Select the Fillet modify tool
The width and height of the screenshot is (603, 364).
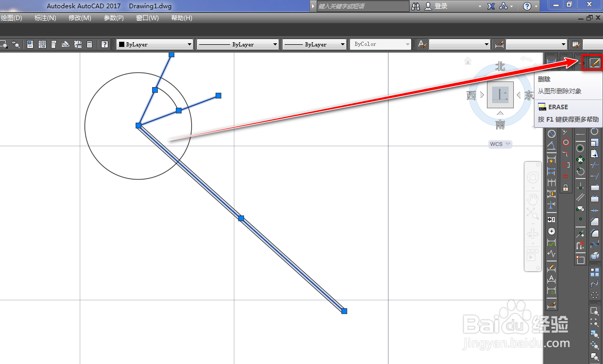tap(595, 233)
